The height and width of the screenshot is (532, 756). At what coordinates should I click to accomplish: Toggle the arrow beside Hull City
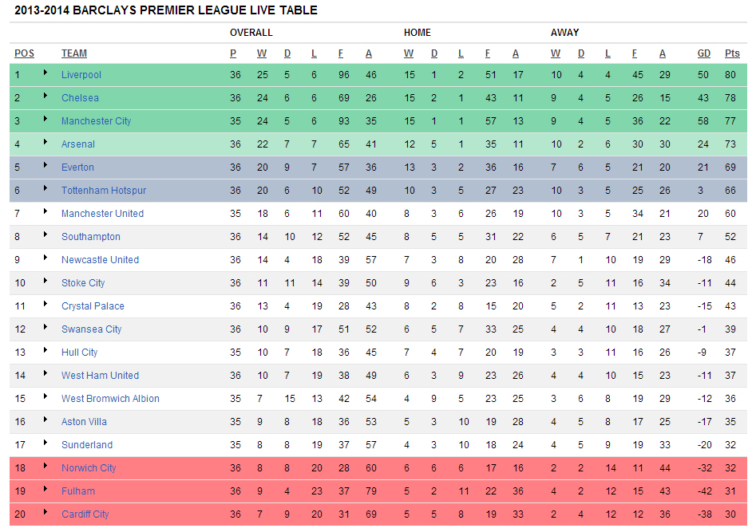click(46, 352)
